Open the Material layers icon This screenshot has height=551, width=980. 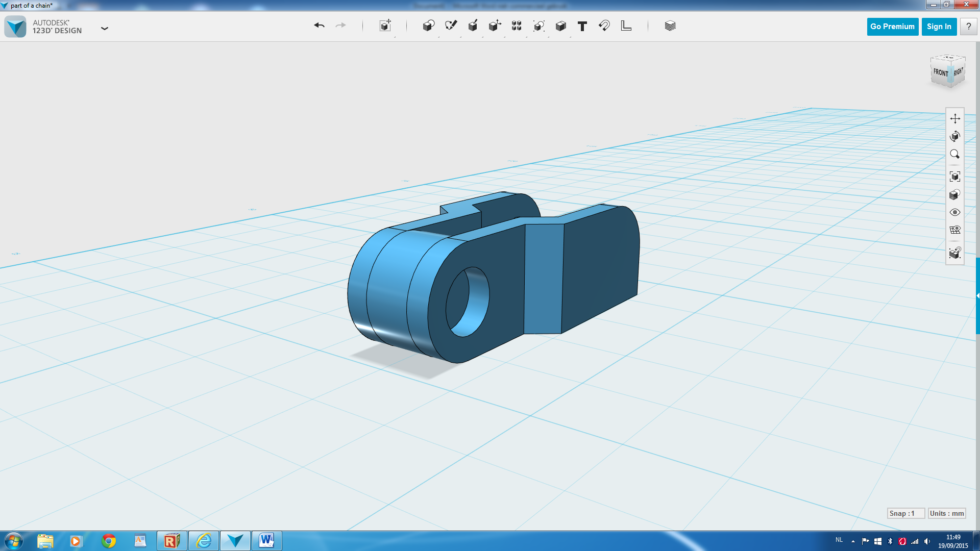[x=670, y=26]
